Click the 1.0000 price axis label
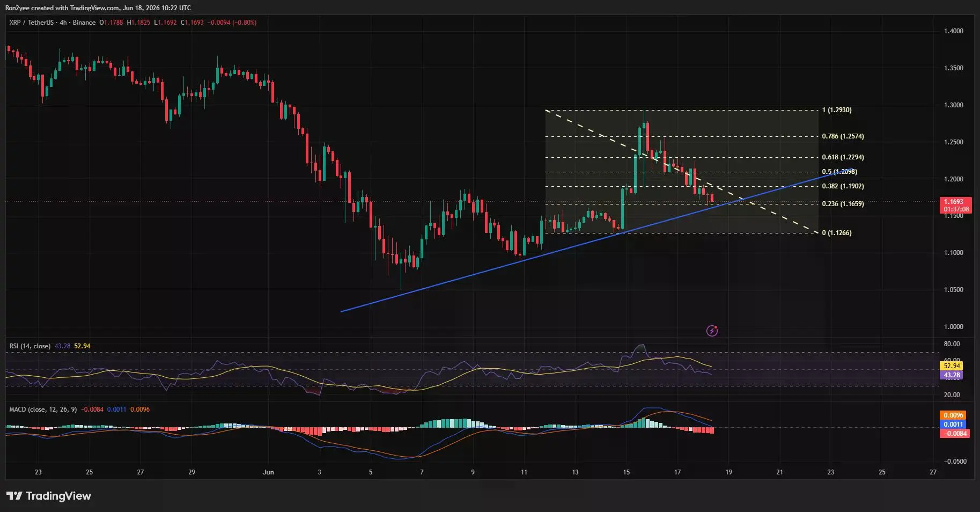The width and height of the screenshot is (980, 512). [954, 327]
